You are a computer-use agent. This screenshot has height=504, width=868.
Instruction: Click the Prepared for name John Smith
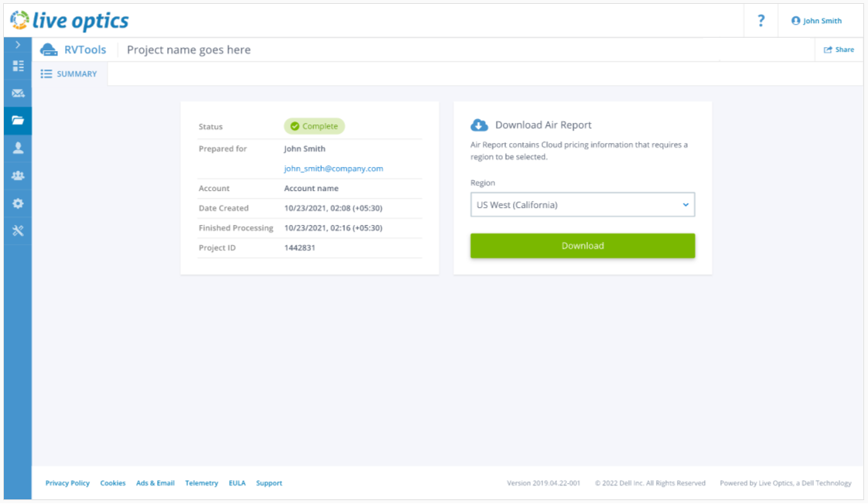pos(305,148)
